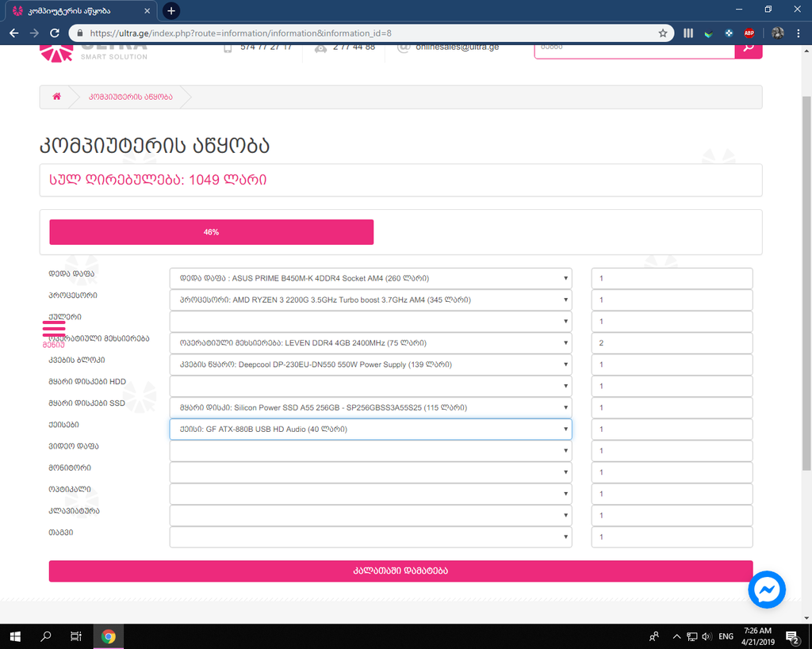Click the browser back arrow
The width and height of the screenshot is (812, 649).
coord(14,33)
